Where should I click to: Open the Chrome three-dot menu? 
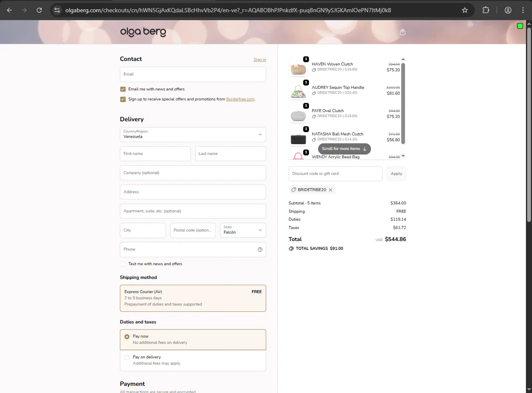point(523,10)
